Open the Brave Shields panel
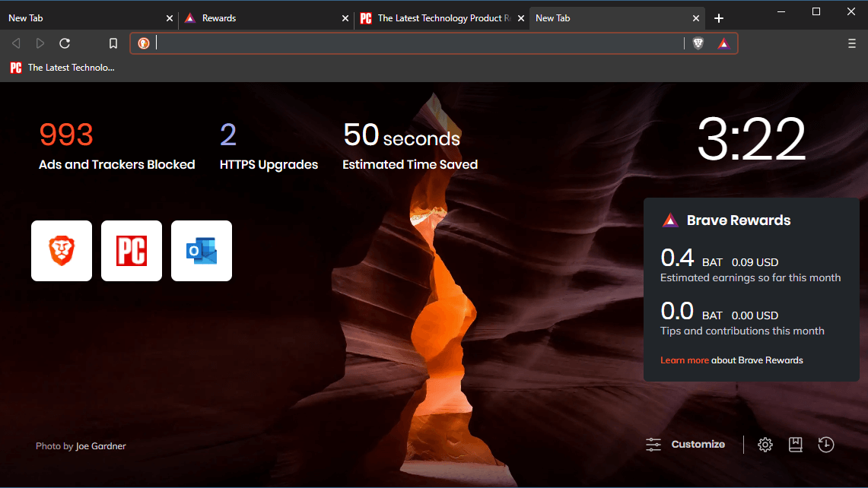The image size is (868, 488). click(x=698, y=43)
